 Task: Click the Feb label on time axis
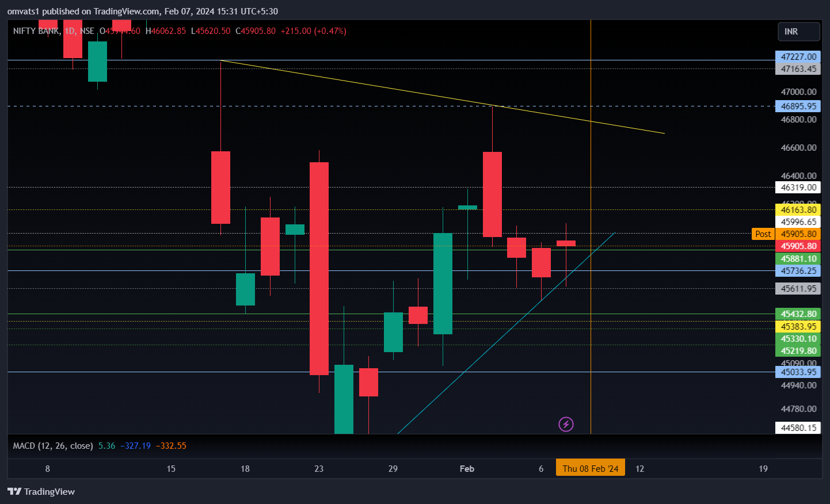(467, 468)
